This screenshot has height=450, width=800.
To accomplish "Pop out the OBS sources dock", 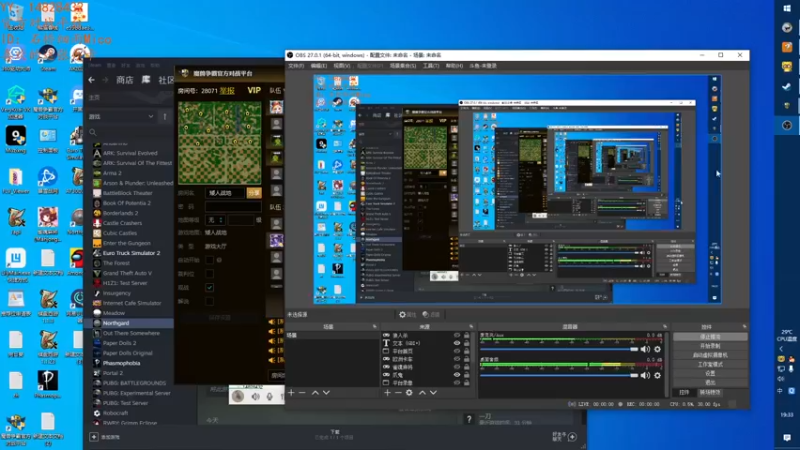I will tap(471, 327).
